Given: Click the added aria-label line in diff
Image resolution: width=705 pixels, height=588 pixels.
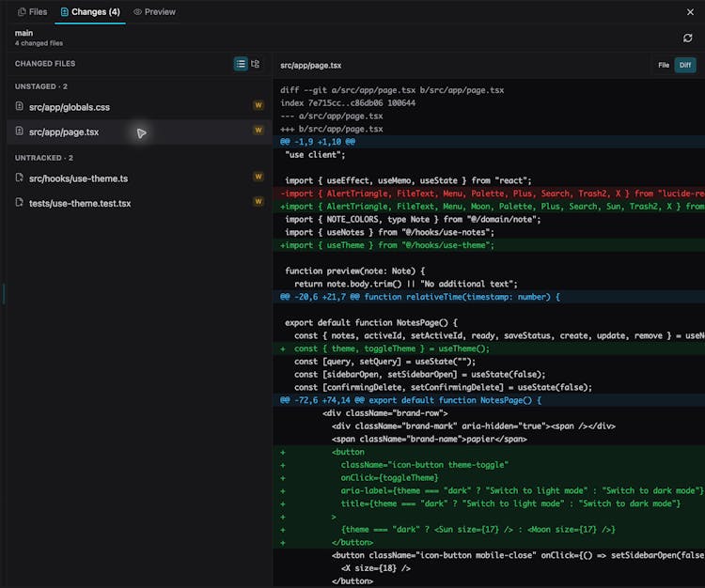Looking at the screenshot, I should click(489, 491).
